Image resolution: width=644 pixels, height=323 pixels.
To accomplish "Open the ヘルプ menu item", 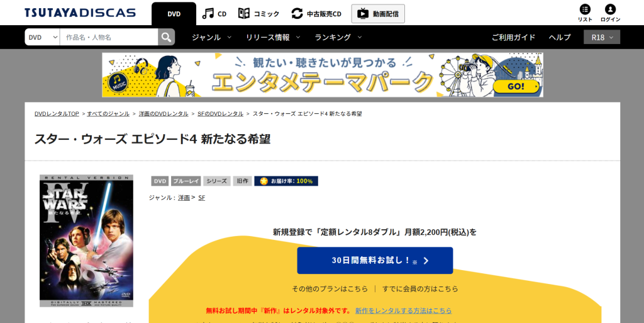I will 560,37.
